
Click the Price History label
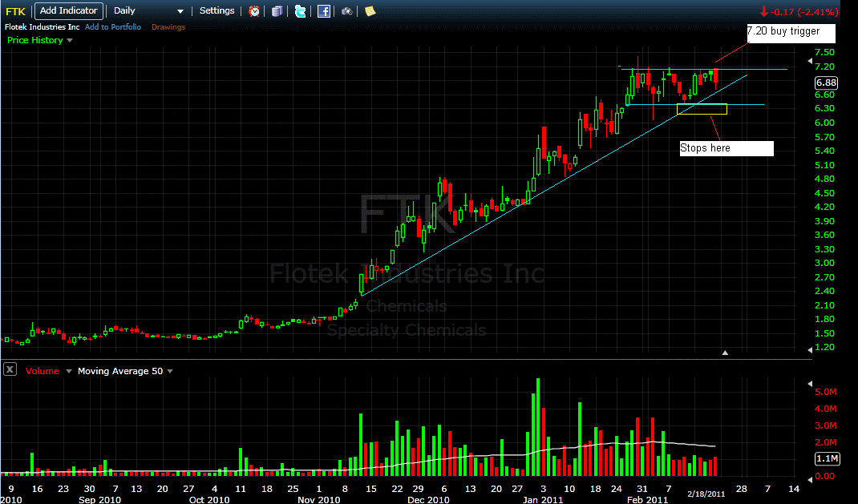(x=35, y=40)
